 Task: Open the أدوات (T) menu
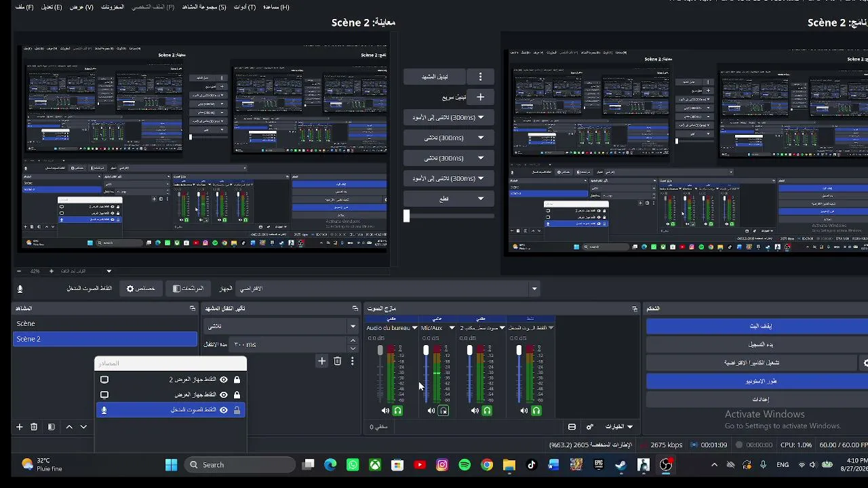coord(245,7)
